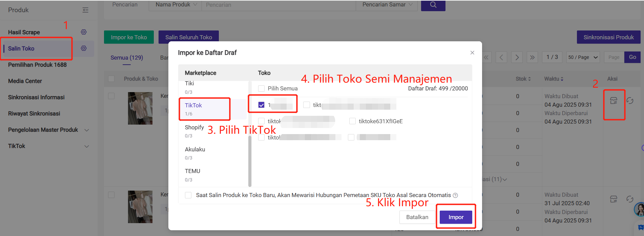Select all products header checkbox

point(111,79)
